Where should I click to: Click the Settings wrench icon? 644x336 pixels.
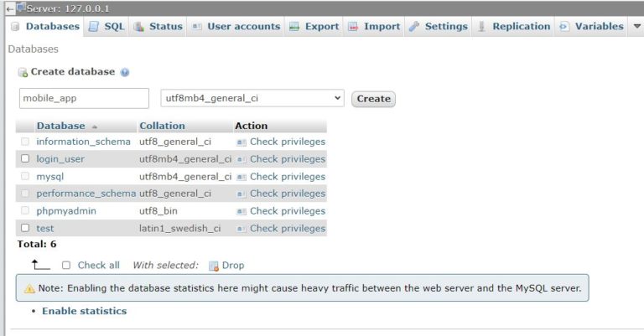point(414,27)
